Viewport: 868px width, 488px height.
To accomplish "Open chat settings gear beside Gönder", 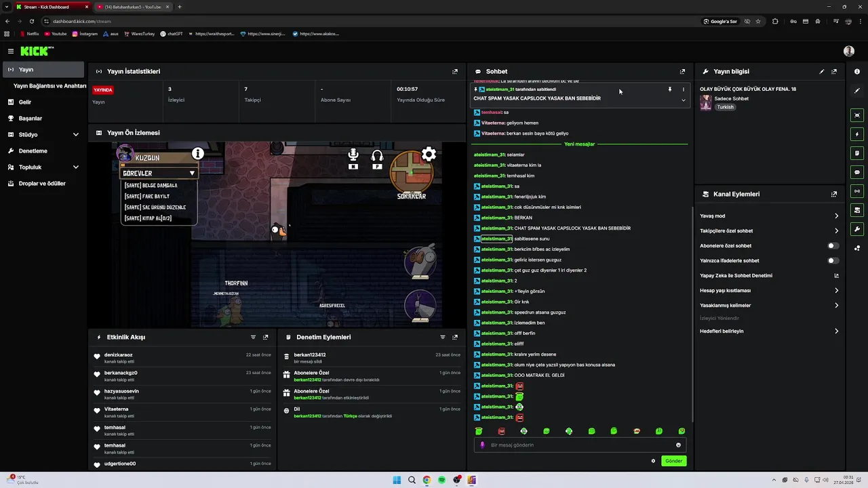I will pyautogui.click(x=653, y=461).
